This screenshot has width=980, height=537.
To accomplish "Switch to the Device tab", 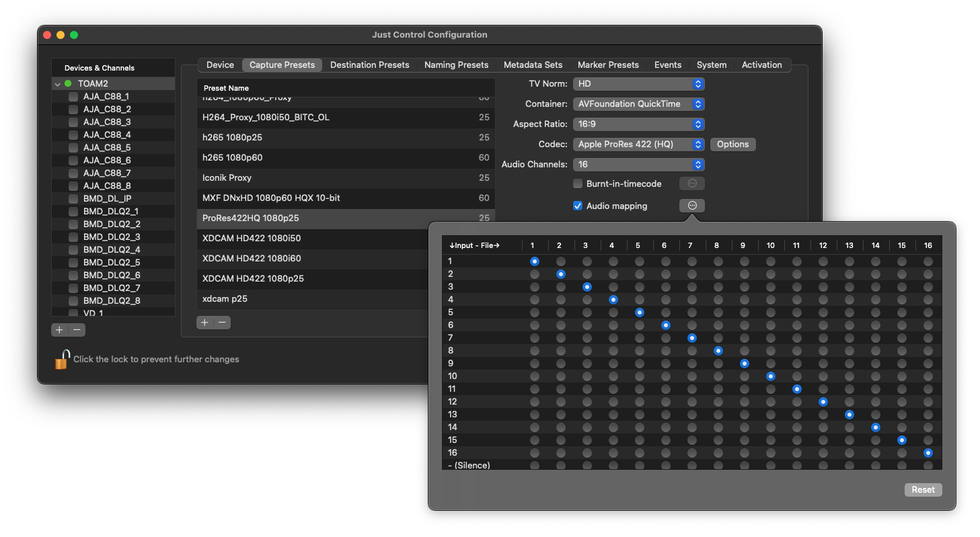I will tap(220, 65).
